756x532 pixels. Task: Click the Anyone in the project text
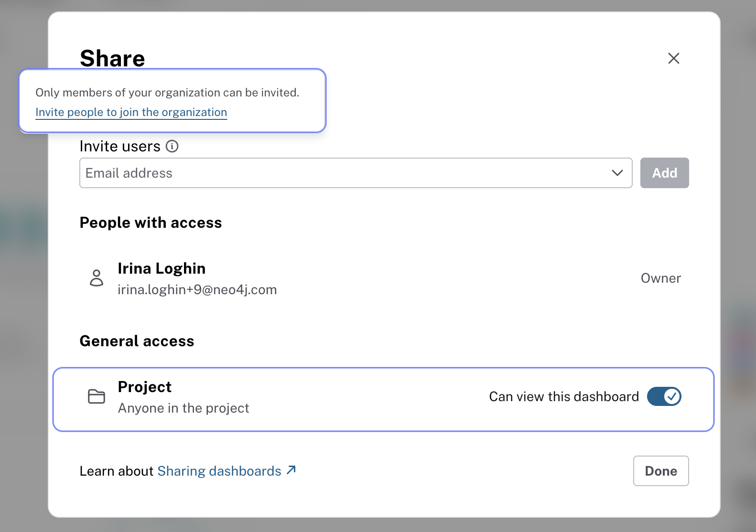(x=184, y=408)
